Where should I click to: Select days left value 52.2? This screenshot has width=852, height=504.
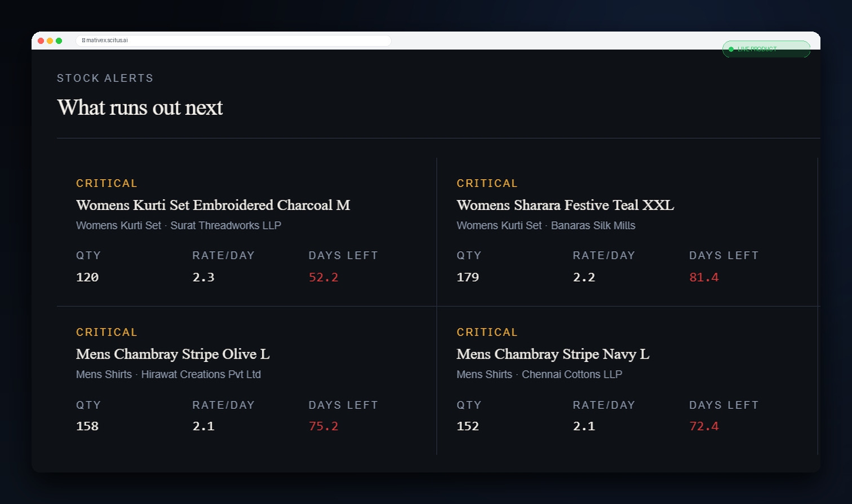(x=323, y=277)
